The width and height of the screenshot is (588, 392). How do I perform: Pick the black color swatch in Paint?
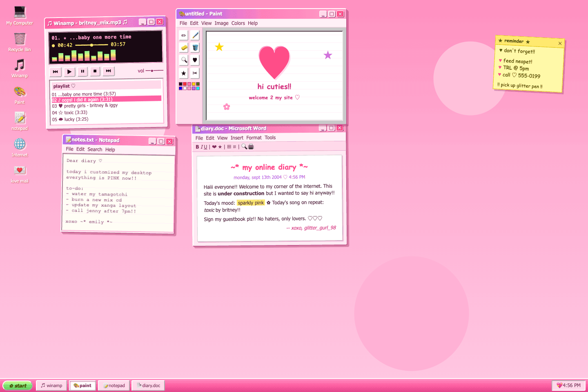coord(180,84)
